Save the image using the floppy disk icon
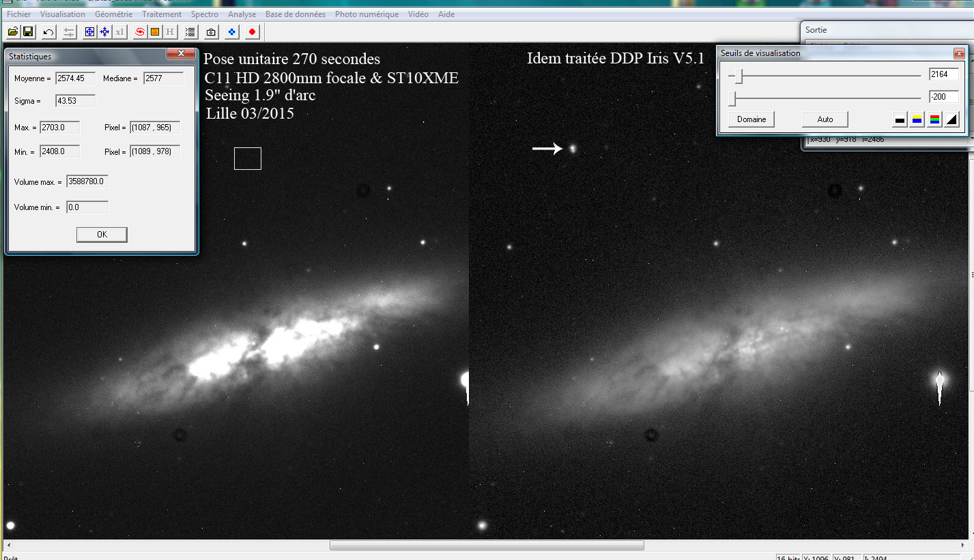This screenshot has height=560, width=974. point(28,31)
